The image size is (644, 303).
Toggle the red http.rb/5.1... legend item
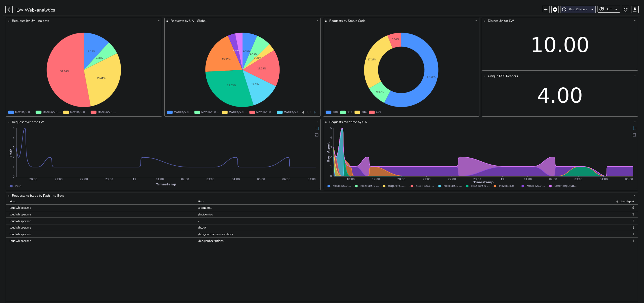click(x=422, y=186)
